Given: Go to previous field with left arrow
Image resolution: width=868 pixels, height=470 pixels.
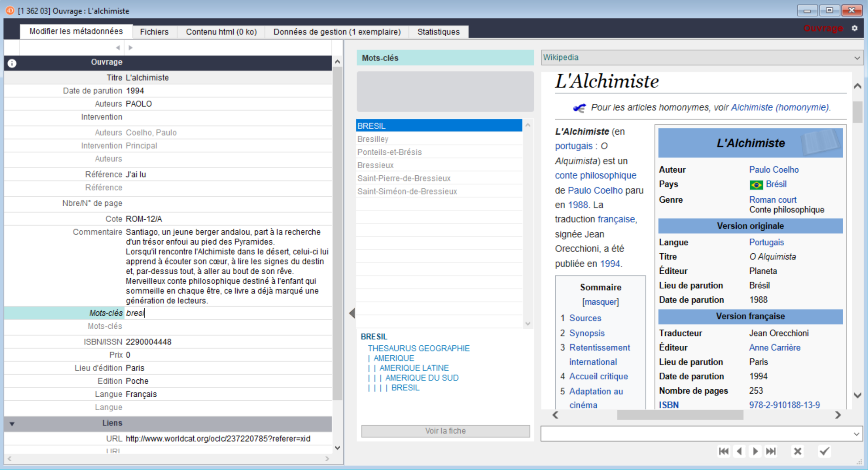Looking at the screenshot, I should [118, 48].
